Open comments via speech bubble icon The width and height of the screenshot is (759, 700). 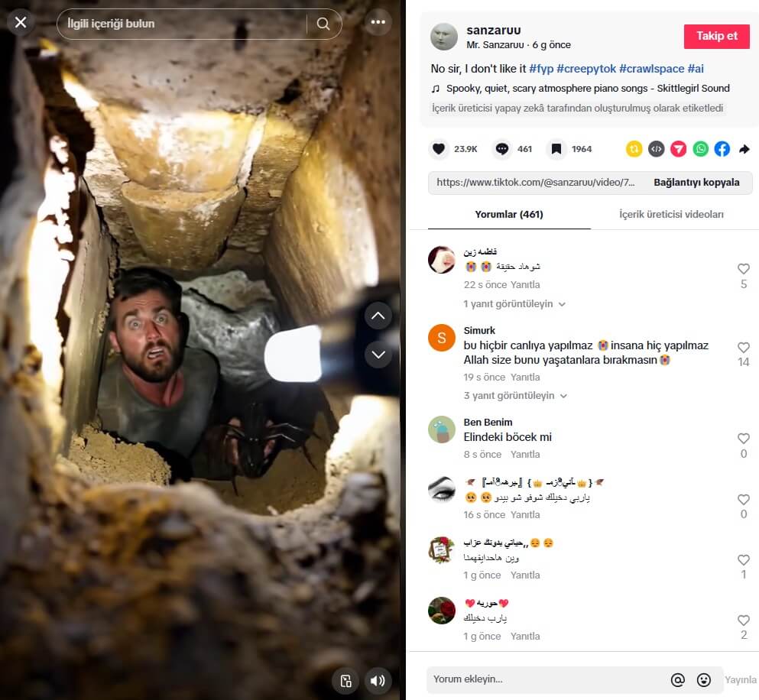[501, 149]
